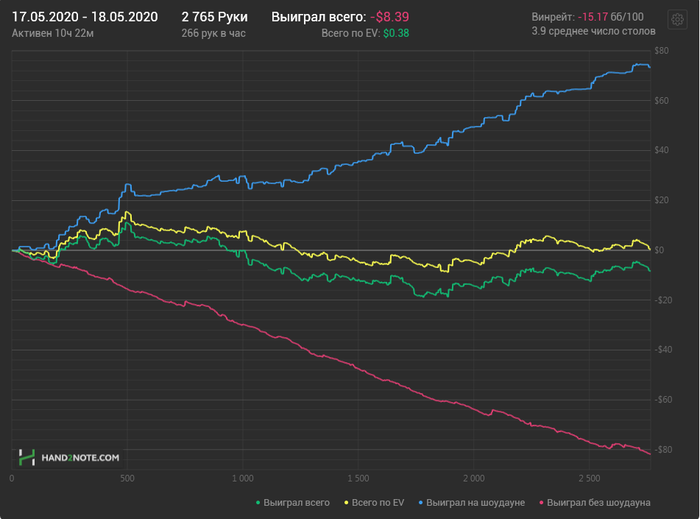Click the 'Выиграл без шоудауна' legend label
Screen dimensions: 700x519
(599, 503)
